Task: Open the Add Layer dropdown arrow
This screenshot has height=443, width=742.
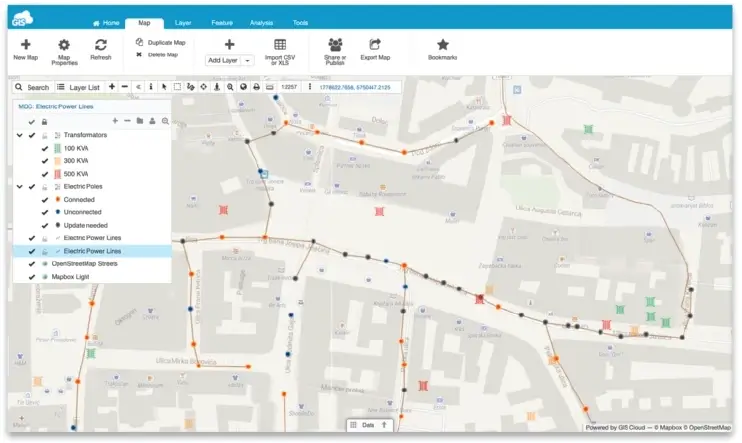Action: [x=248, y=61]
